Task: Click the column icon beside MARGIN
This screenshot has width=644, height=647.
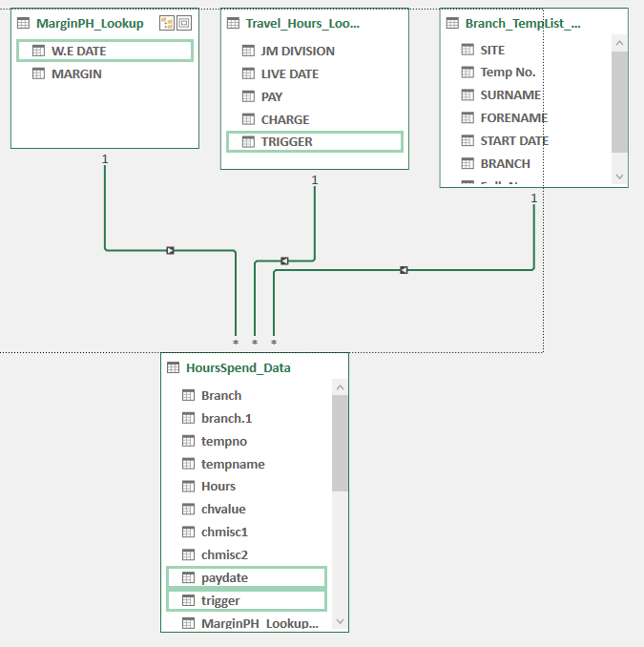Action: pos(38,73)
